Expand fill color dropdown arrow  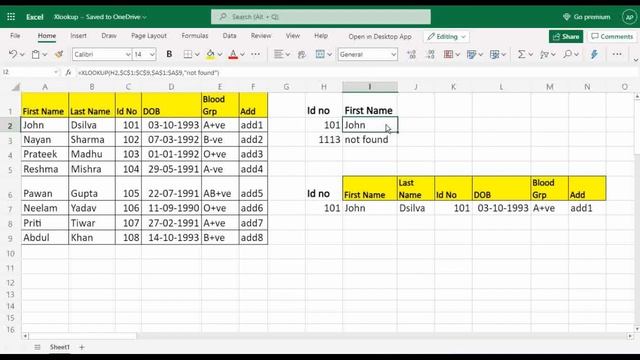pyautogui.click(x=220, y=55)
